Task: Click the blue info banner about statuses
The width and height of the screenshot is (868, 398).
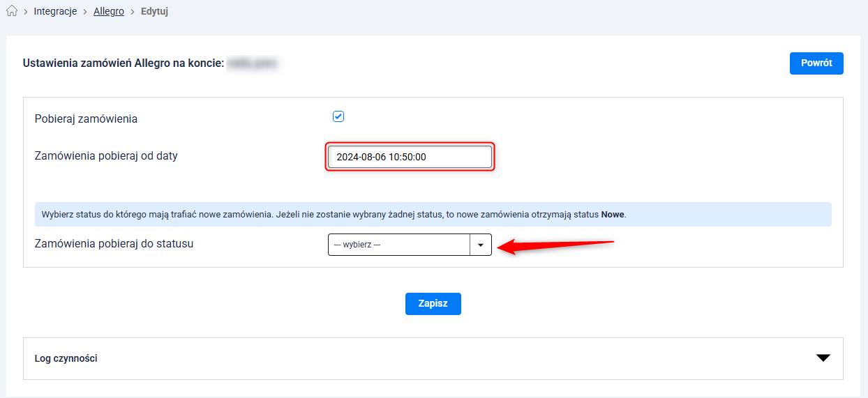Action: [x=433, y=215]
